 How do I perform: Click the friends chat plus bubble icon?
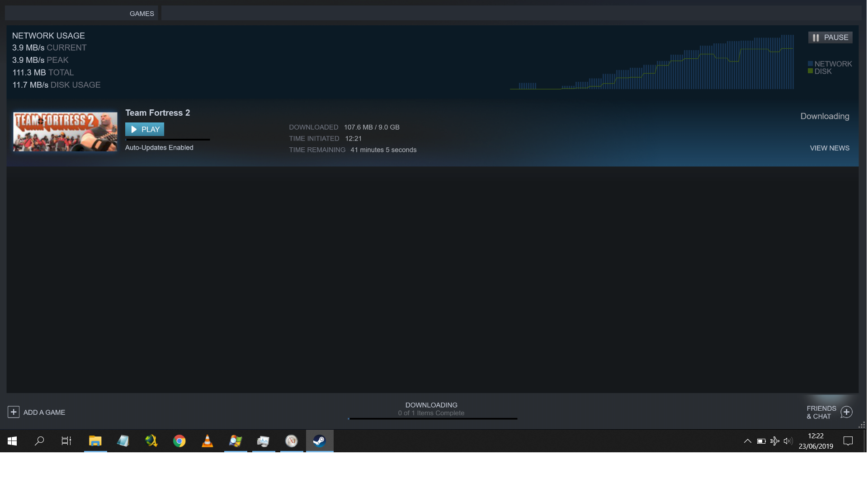pos(847,412)
